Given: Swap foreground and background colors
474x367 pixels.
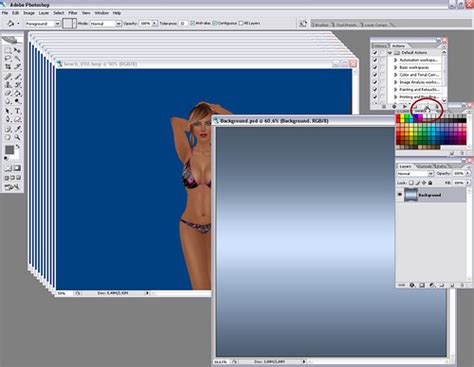Looking at the screenshot, I should pos(18,147).
